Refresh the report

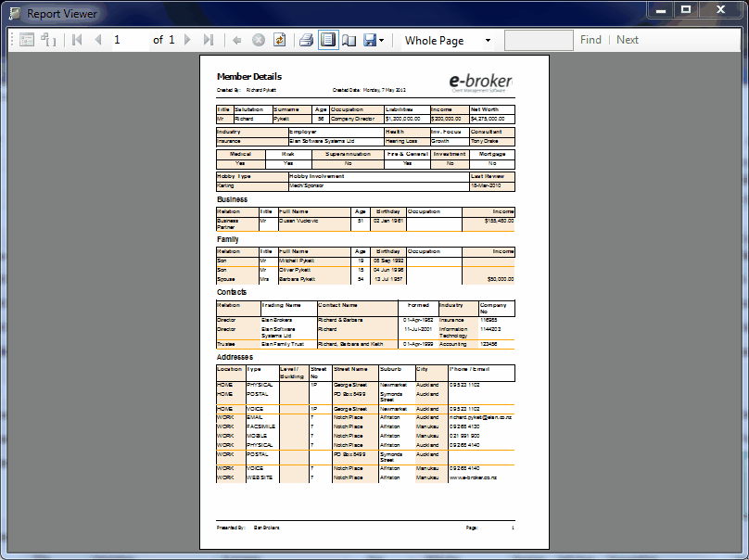pyautogui.click(x=279, y=40)
